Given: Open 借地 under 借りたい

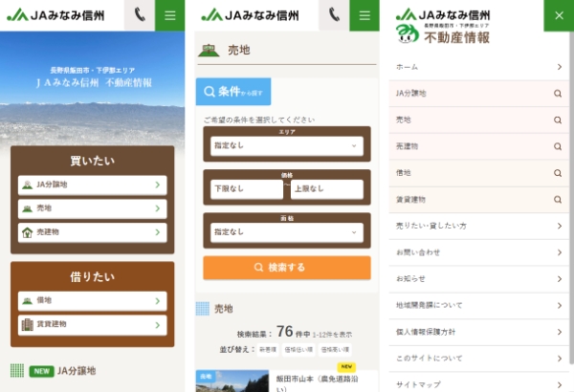Looking at the screenshot, I should [92, 301].
